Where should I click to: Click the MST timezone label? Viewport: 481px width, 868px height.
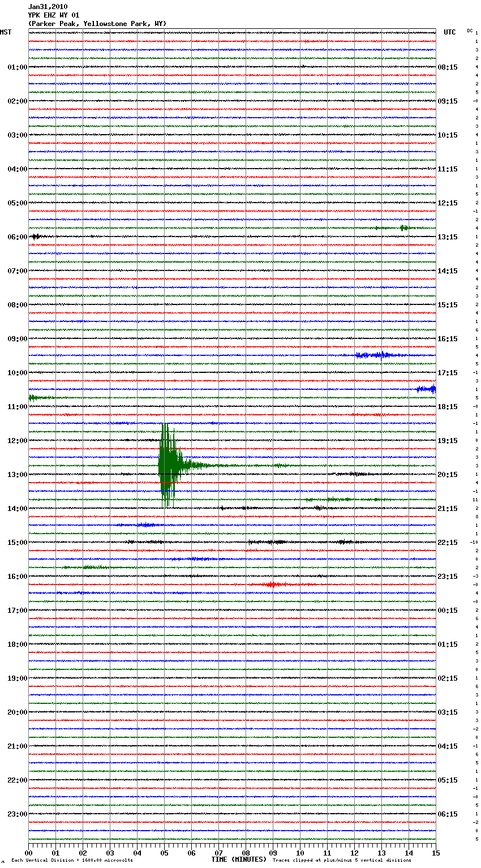pos(6,32)
